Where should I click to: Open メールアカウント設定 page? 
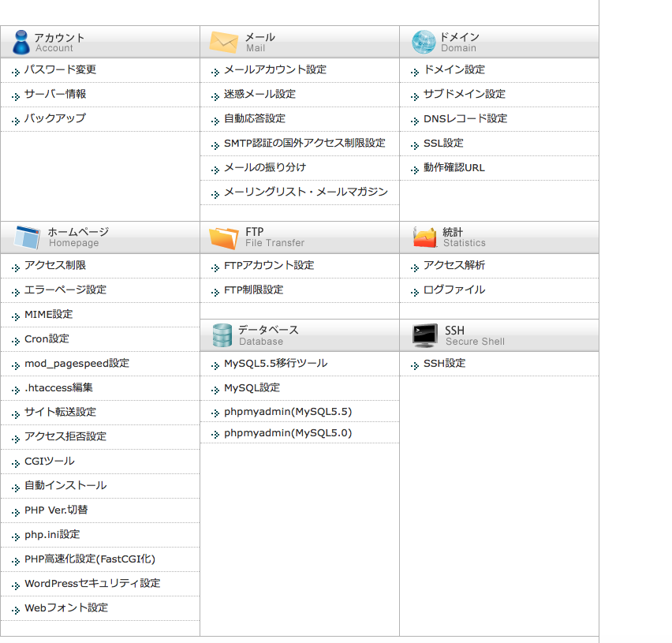(274, 69)
